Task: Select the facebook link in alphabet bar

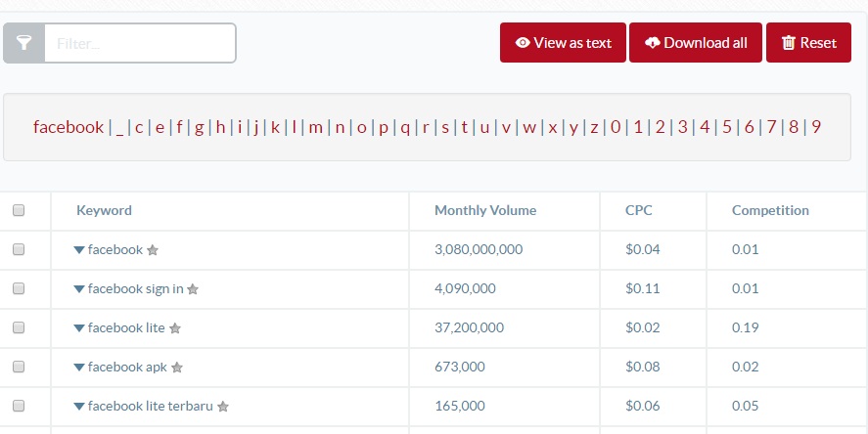Action: [x=69, y=127]
